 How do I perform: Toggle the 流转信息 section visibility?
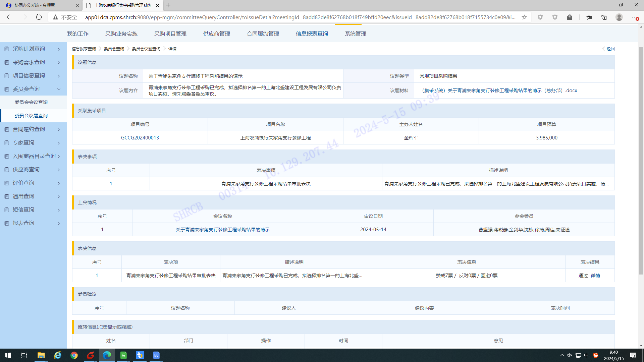tap(105, 327)
